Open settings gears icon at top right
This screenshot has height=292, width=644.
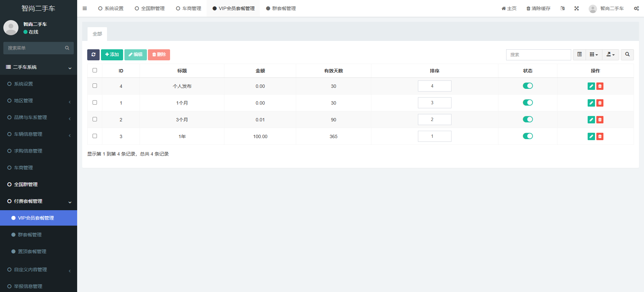pyautogui.click(x=636, y=8)
